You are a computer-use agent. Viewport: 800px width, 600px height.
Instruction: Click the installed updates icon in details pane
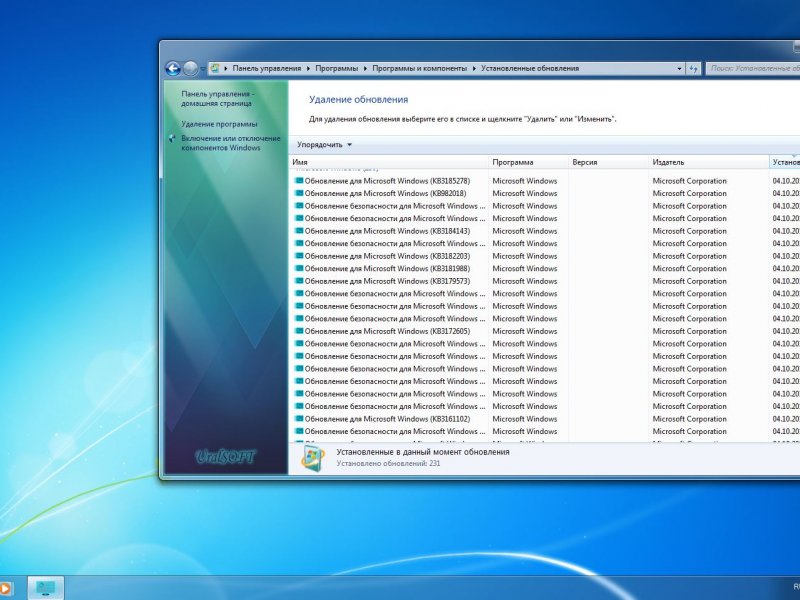[312, 458]
